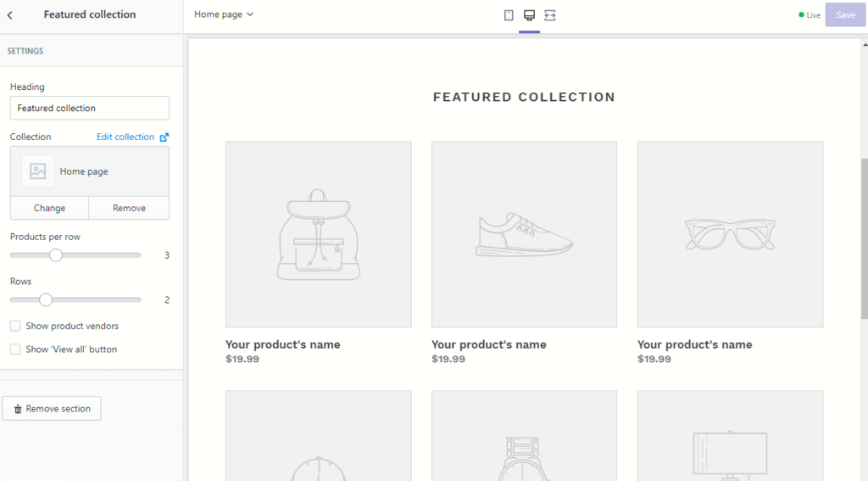
Task: Switch to mobile preview icon
Action: pos(509,15)
